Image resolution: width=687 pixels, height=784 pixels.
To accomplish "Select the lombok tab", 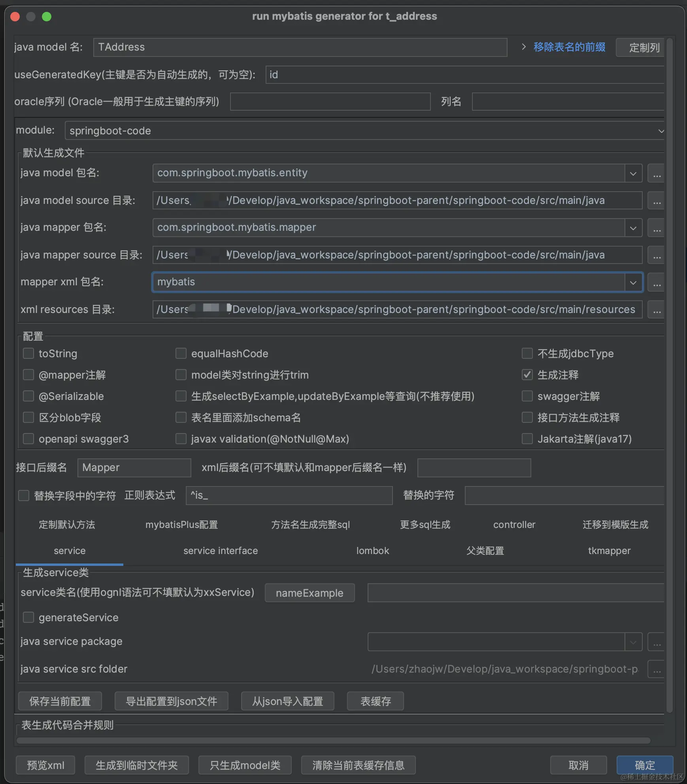I will tap(373, 551).
